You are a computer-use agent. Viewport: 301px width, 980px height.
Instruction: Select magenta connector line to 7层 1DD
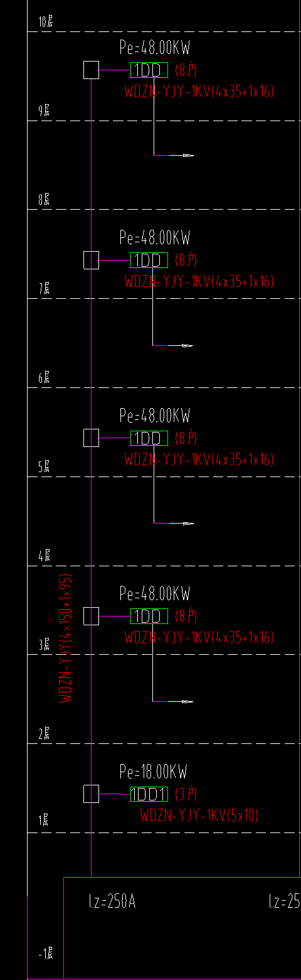click(x=115, y=260)
